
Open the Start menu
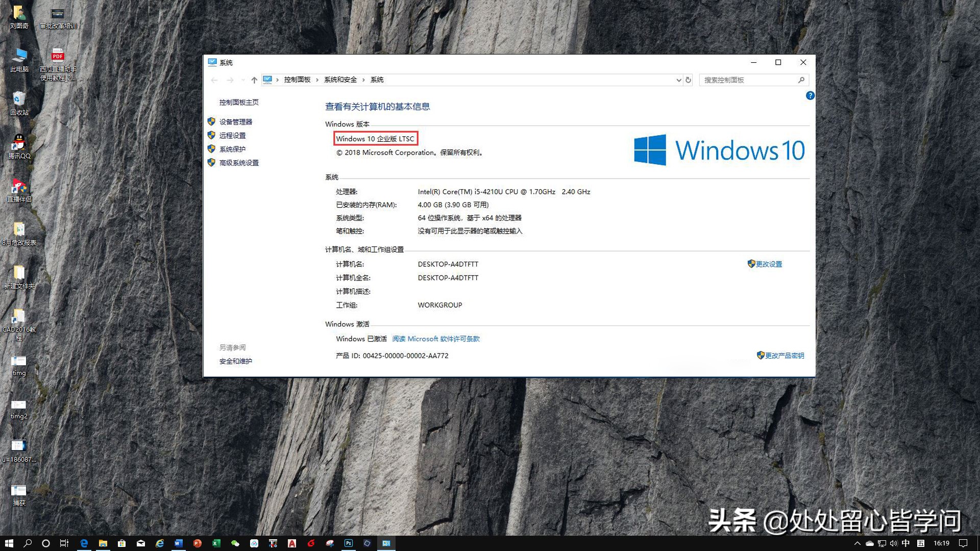pyautogui.click(x=10, y=543)
